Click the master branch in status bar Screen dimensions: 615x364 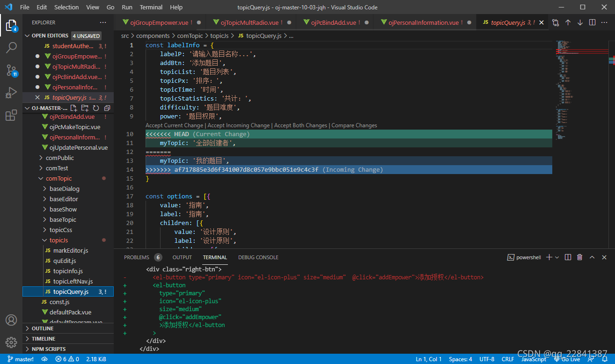click(21, 359)
